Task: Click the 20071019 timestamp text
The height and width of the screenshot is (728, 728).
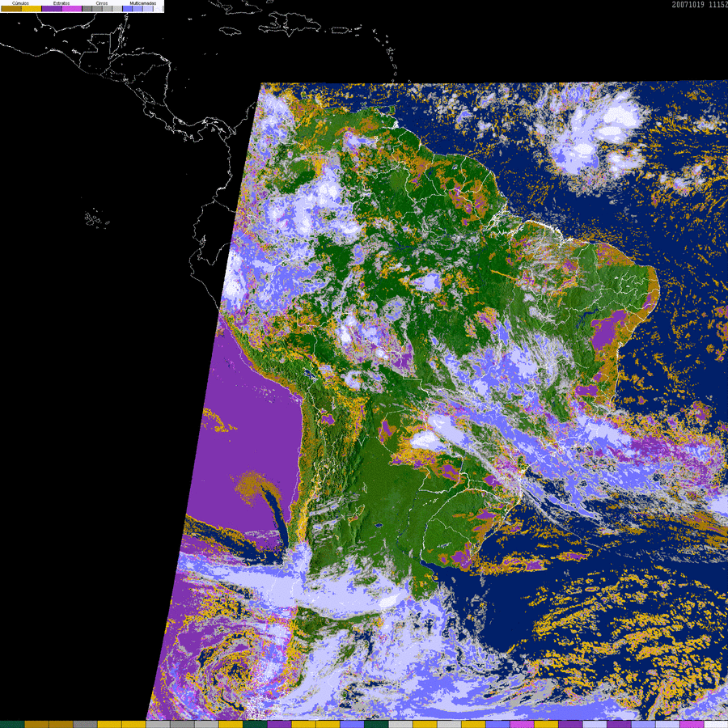Action: coord(688,5)
